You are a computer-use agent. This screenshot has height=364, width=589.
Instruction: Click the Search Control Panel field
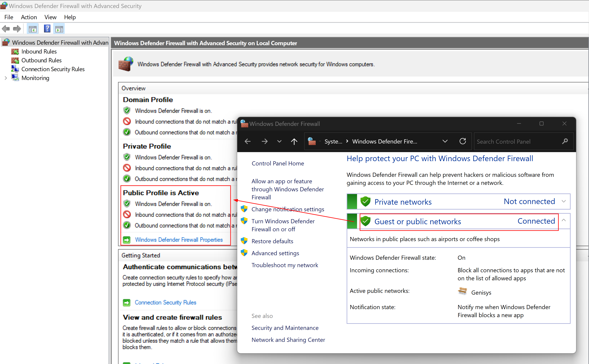[515, 142]
